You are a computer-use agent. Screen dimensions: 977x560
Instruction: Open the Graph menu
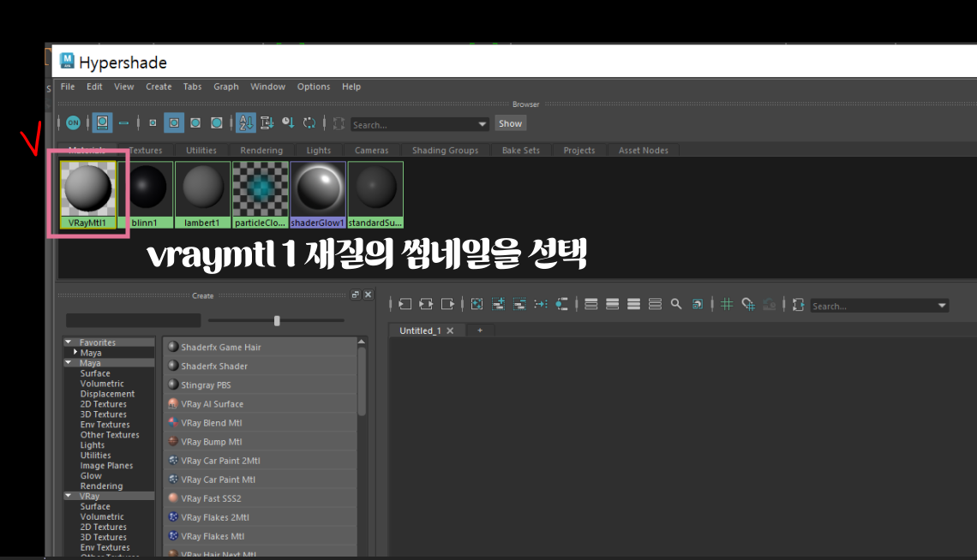point(226,86)
